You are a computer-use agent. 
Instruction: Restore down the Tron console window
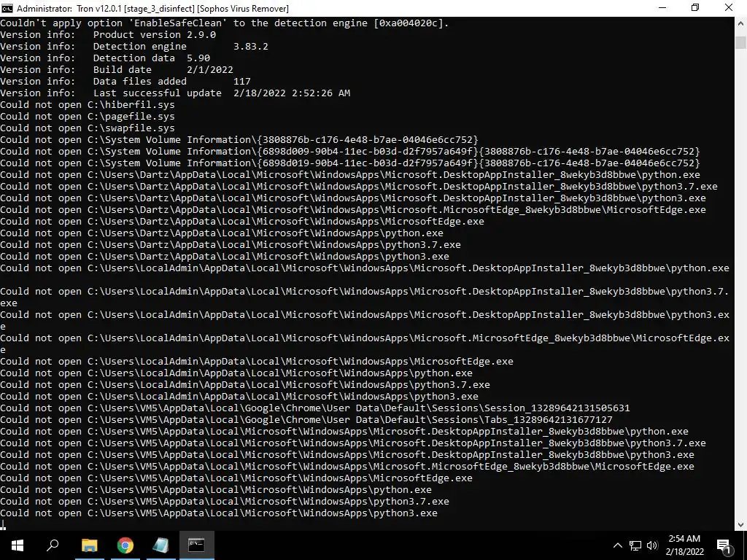[695, 8]
